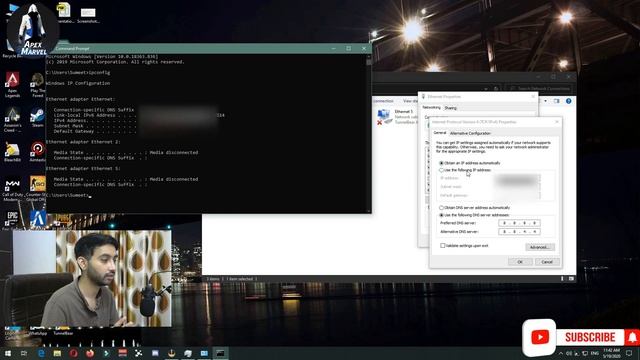The width and height of the screenshot is (640, 360).
Task: Open the Epic Games desktop shortcut
Action: point(12,220)
